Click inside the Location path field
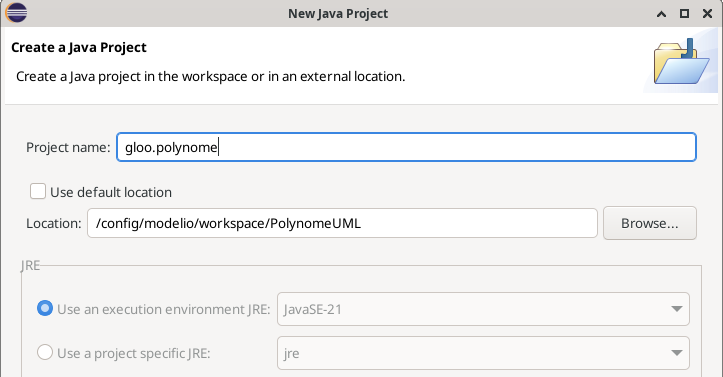This screenshot has width=723, height=377. click(x=342, y=223)
